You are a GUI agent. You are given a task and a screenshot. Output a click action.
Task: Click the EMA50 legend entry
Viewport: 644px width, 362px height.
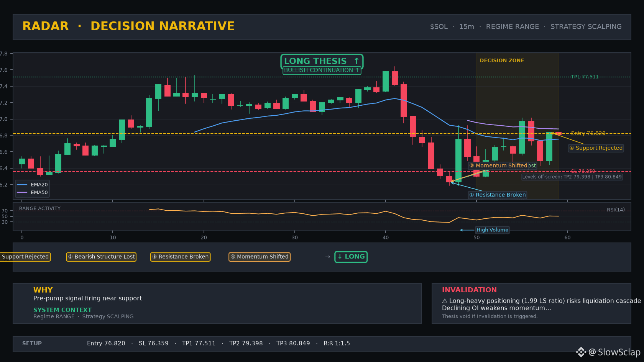[x=33, y=193]
